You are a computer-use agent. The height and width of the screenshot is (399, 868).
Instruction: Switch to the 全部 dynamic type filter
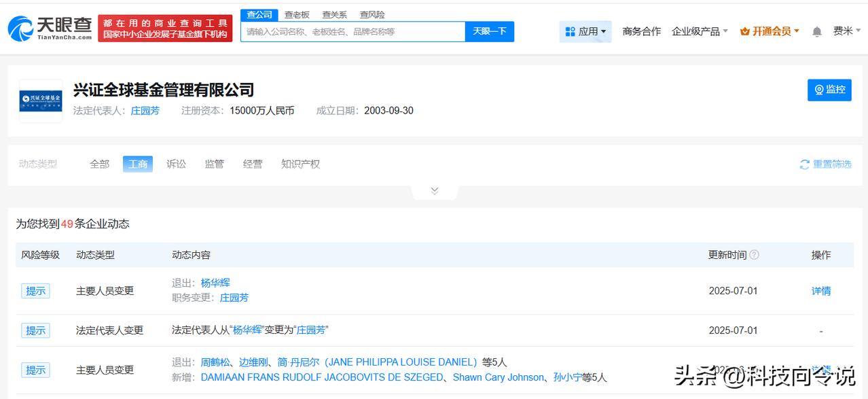[x=99, y=164]
